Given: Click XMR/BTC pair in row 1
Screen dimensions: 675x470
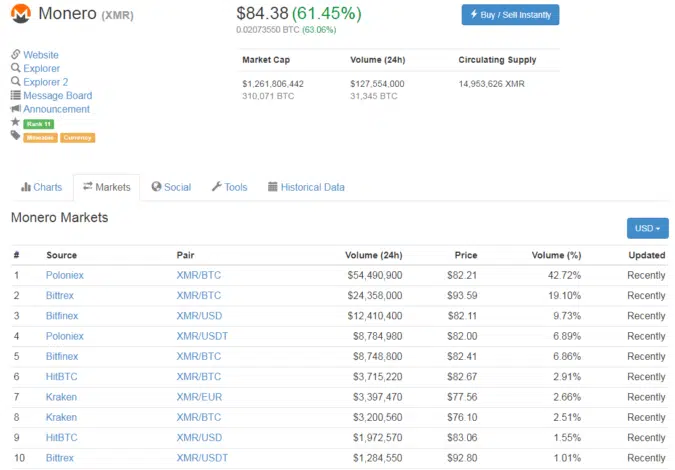Looking at the screenshot, I should [x=198, y=275].
